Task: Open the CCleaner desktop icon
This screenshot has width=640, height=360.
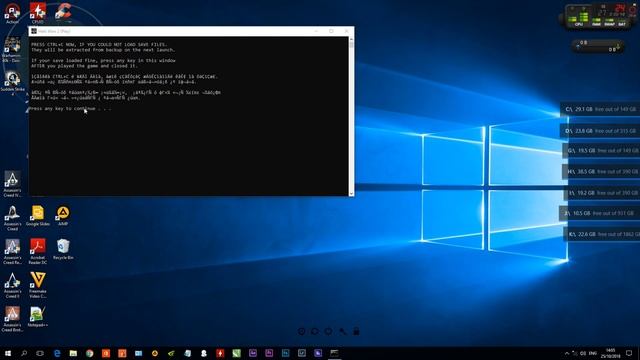Action: tap(63, 12)
